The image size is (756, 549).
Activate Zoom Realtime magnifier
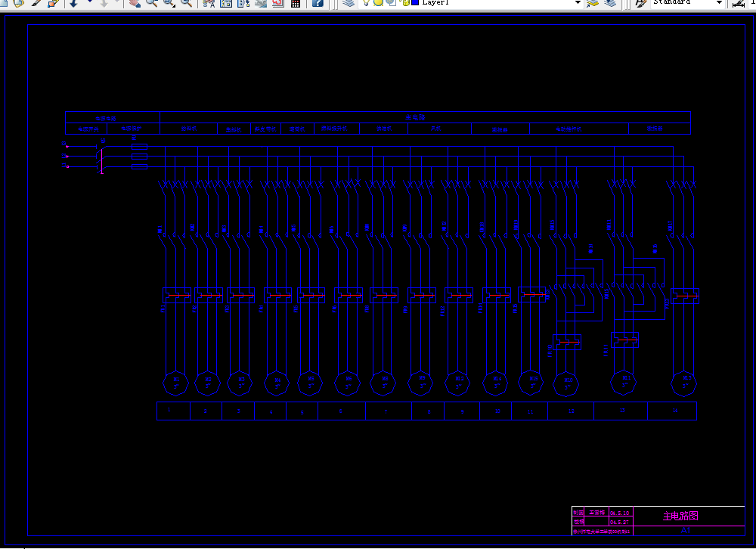(x=151, y=3)
